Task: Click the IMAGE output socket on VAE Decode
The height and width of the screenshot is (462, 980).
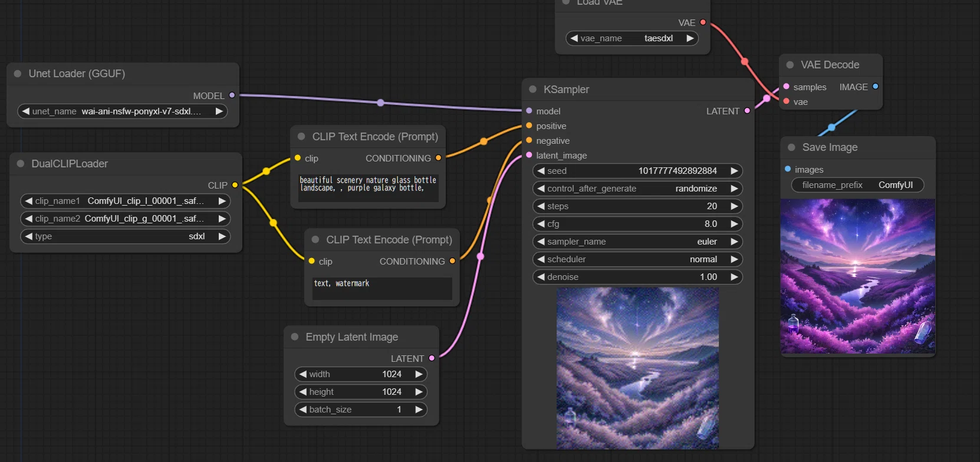Action: [x=875, y=87]
